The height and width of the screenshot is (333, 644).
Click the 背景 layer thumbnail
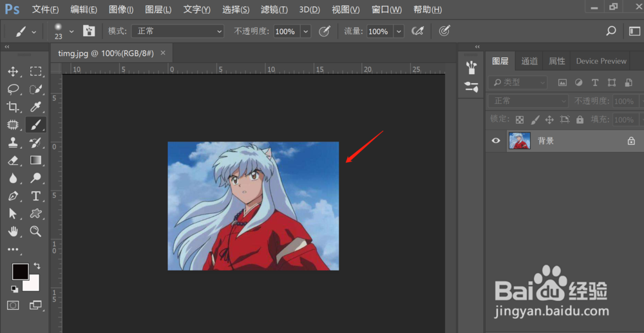[x=520, y=140]
